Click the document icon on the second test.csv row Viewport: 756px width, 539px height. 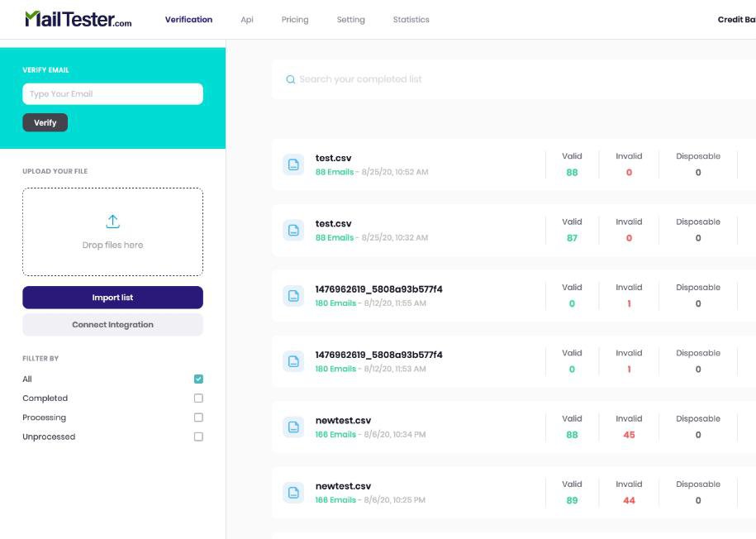coord(293,228)
